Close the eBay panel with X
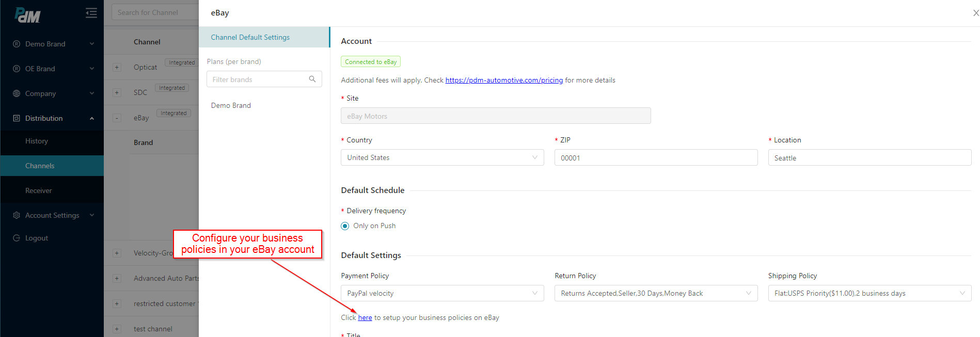This screenshot has width=980, height=337. [975, 13]
